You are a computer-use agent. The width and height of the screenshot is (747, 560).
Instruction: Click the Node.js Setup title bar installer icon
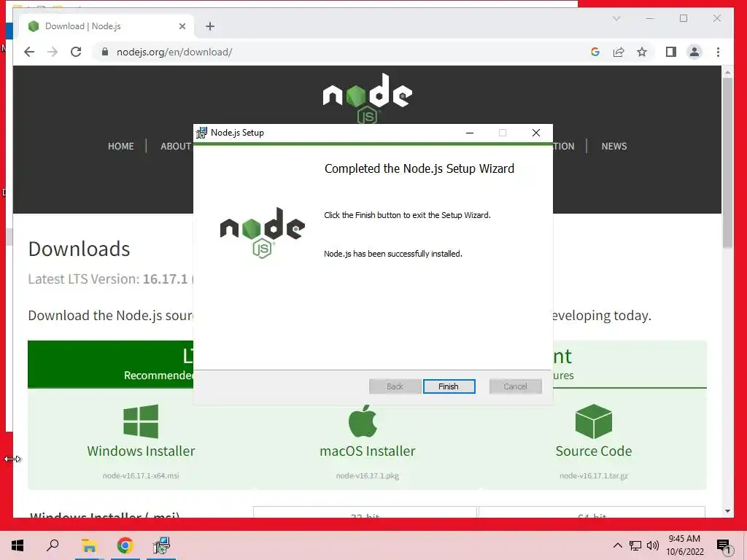[202, 133]
